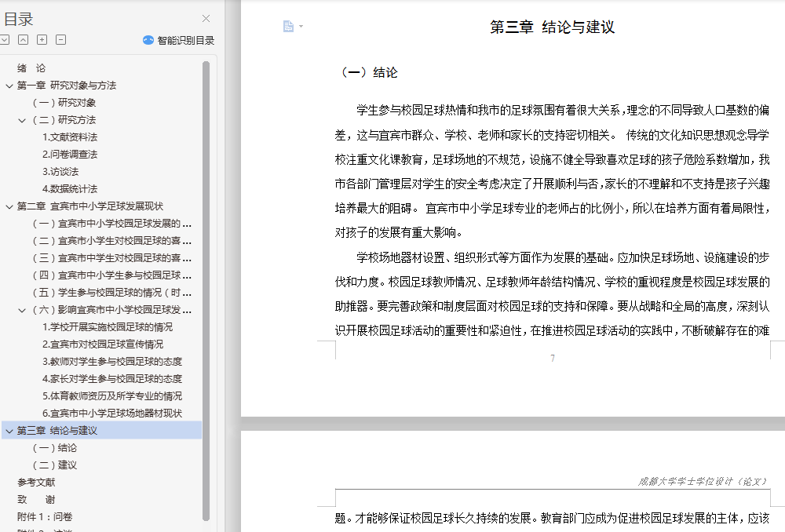The height and width of the screenshot is (532, 785).
Task: Click the blue 智能识别目录 cloud icon
Action: tap(148, 40)
